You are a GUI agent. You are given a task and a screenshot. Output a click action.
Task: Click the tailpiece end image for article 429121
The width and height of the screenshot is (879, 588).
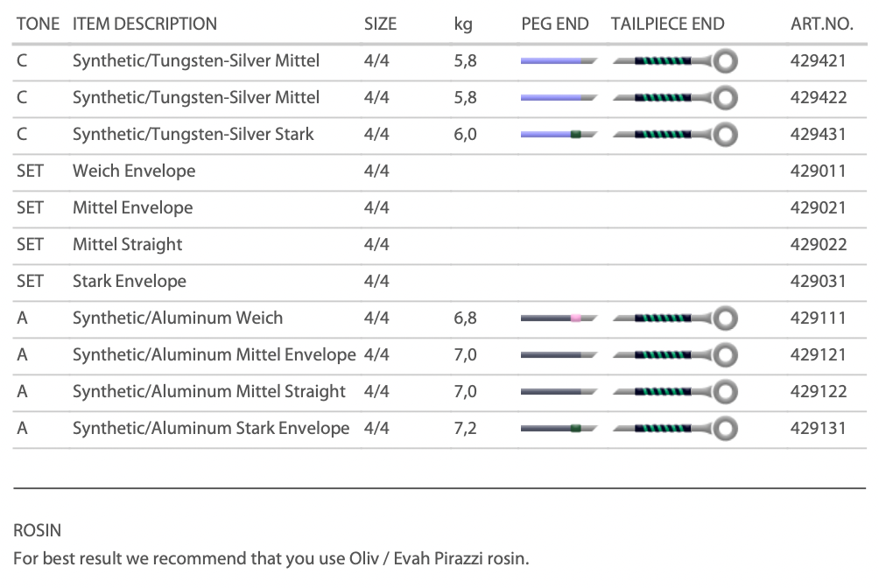pyautogui.click(x=674, y=355)
